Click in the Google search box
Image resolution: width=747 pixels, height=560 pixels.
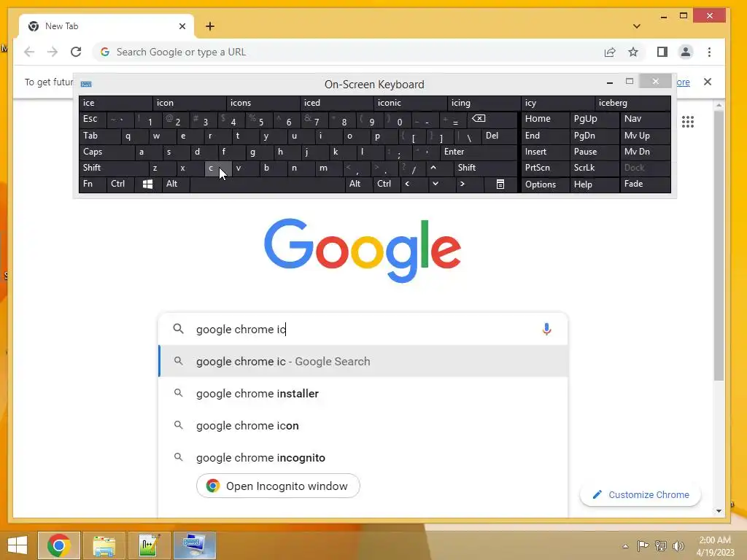[363, 329]
